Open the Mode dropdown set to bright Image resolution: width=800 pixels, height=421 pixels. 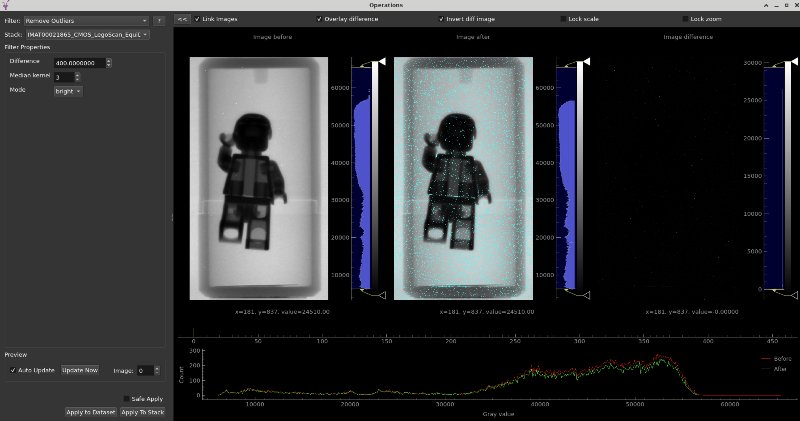coord(68,91)
